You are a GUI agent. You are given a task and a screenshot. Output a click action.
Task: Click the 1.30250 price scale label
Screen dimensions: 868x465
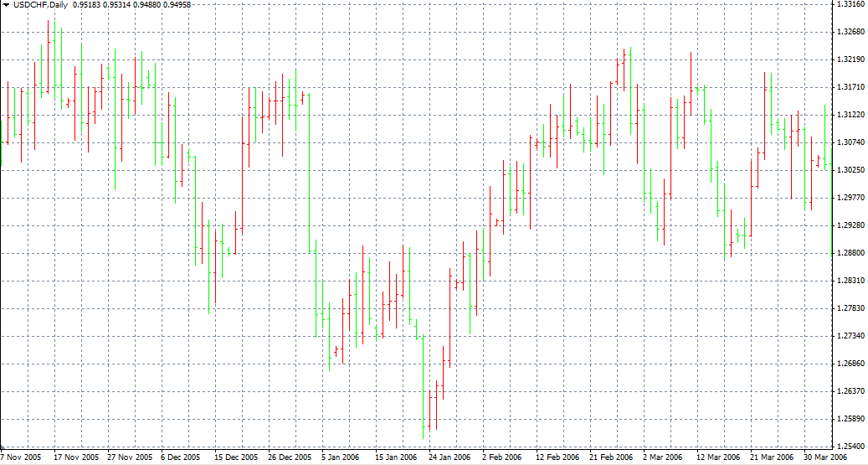coord(850,170)
